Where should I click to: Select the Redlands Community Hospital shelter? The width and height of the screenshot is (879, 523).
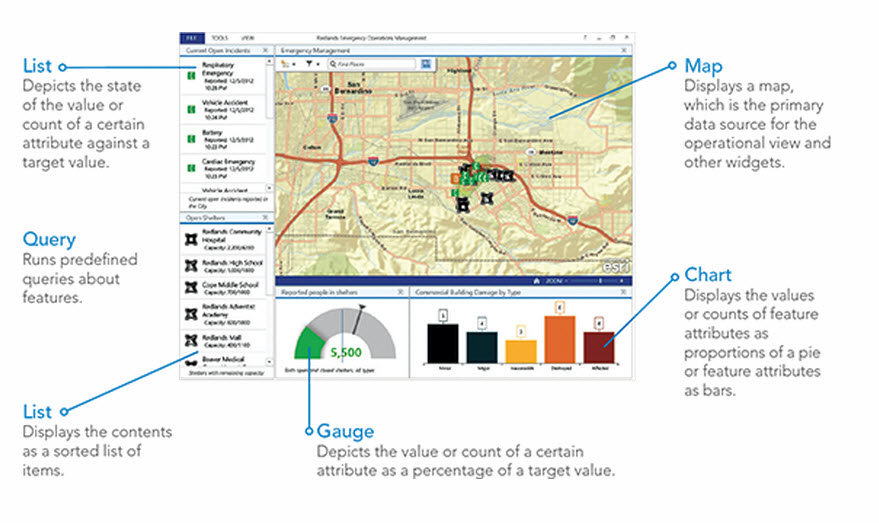point(224,239)
